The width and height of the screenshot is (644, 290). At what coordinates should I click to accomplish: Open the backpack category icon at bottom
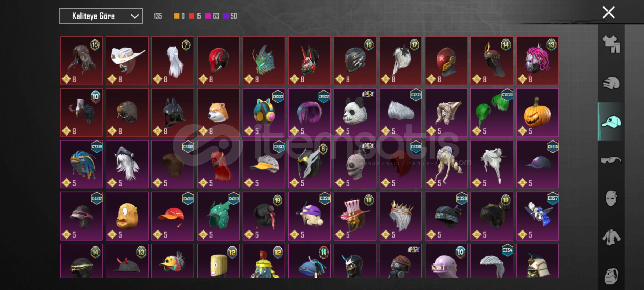(611, 276)
